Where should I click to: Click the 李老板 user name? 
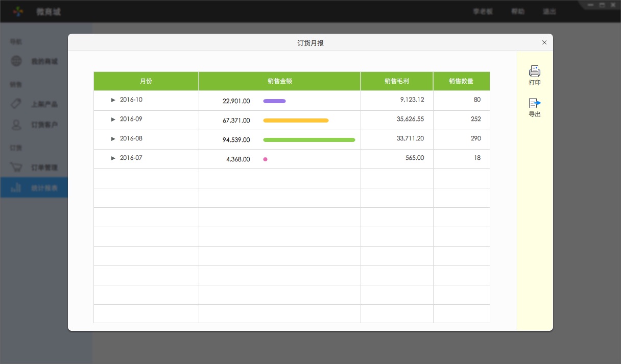[x=483, y=12]
